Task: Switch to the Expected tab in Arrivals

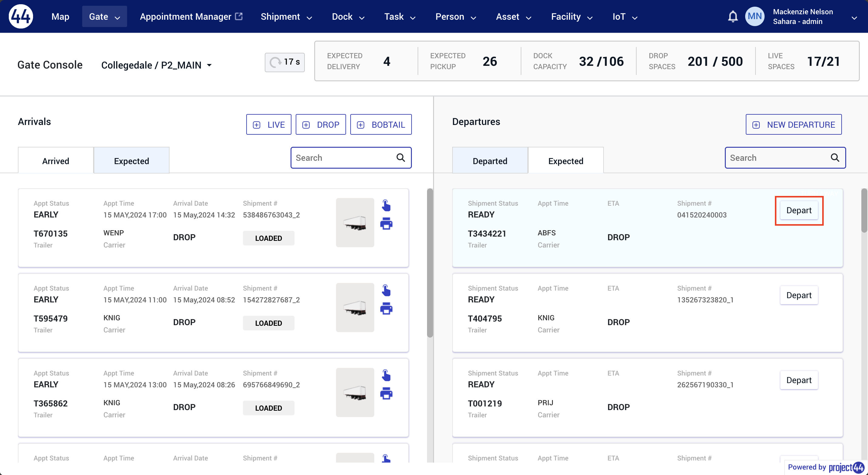Action: 131,161
